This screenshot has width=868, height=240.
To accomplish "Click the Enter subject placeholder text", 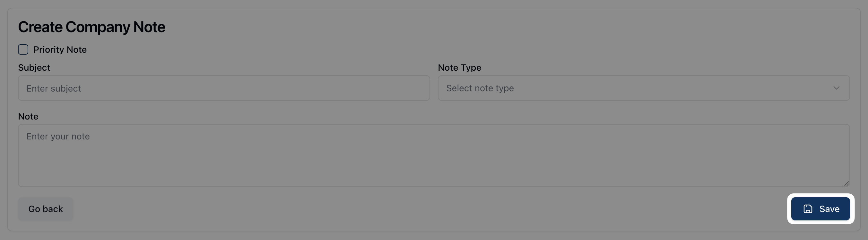I will point(54,88).
